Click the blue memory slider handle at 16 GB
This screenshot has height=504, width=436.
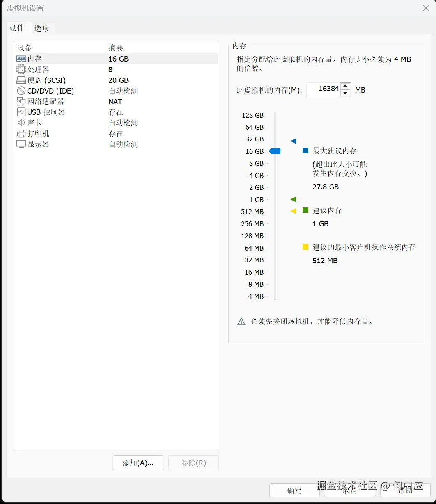coord(275,151)
